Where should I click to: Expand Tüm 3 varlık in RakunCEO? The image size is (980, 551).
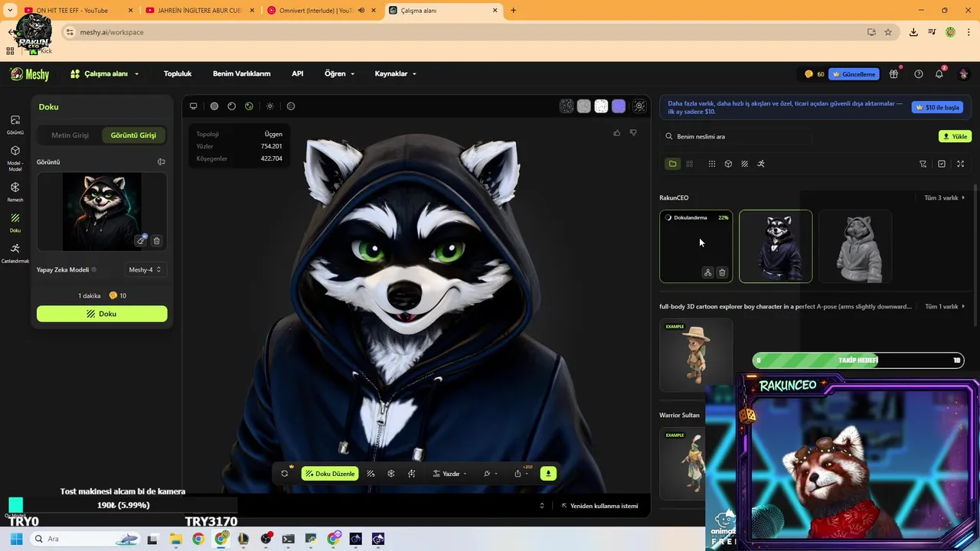coord(944,198)
